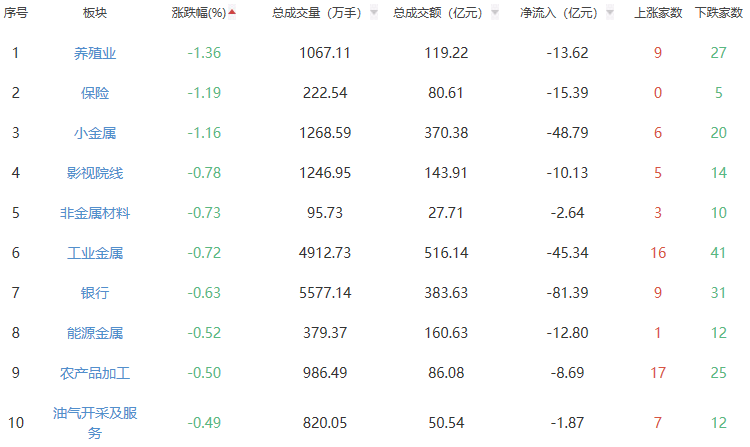The height and width of the screenshot is (447, 750).
Task: Click the 序号 column header
Action: (x=15, y=13)
